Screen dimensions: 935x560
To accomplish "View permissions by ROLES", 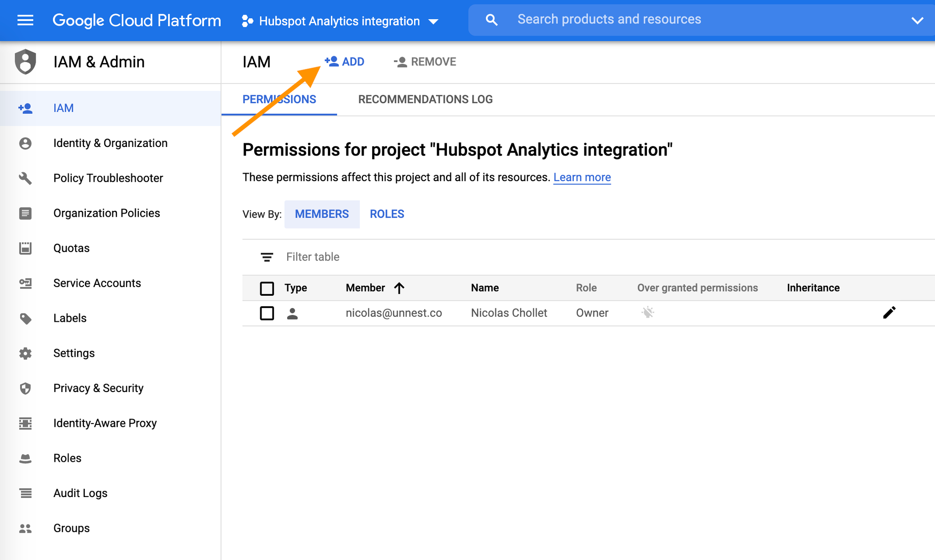I will [x=387, y=214].
